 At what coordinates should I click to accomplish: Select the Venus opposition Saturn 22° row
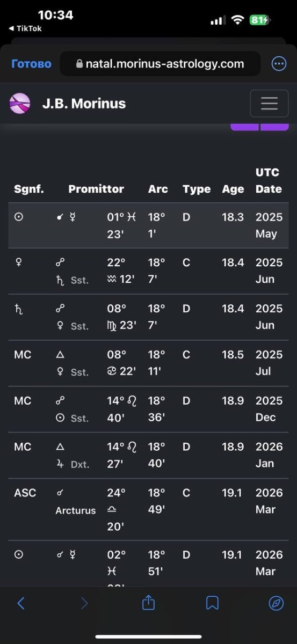point(148,271)
